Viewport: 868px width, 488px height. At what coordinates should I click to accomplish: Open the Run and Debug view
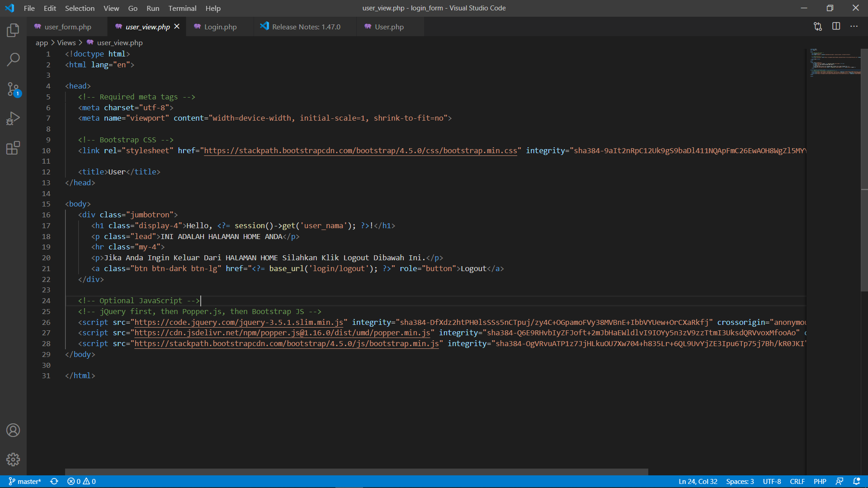point(13,118)
